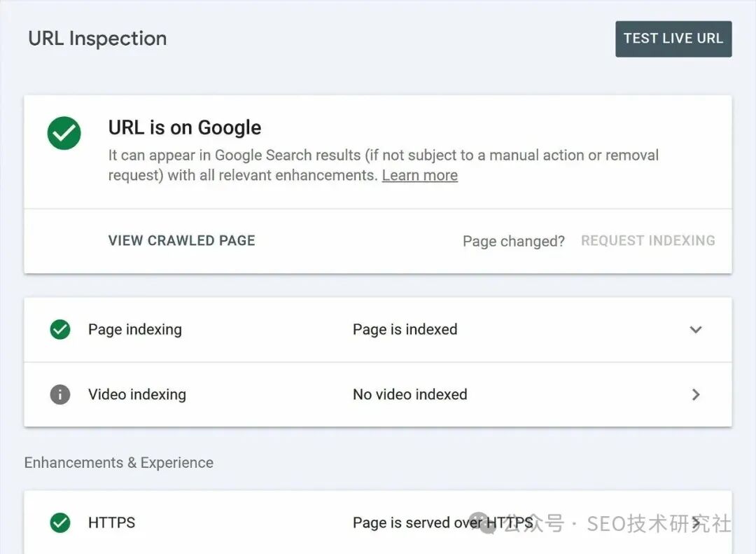
Task: Expand Page indexing with the down chevron
Action: point(695,329)
